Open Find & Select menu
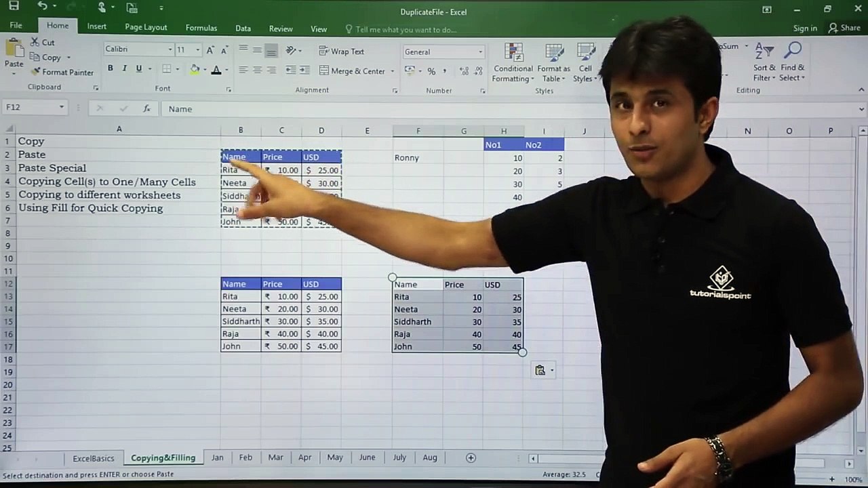 pyautogui.click(x=792, y=62)
